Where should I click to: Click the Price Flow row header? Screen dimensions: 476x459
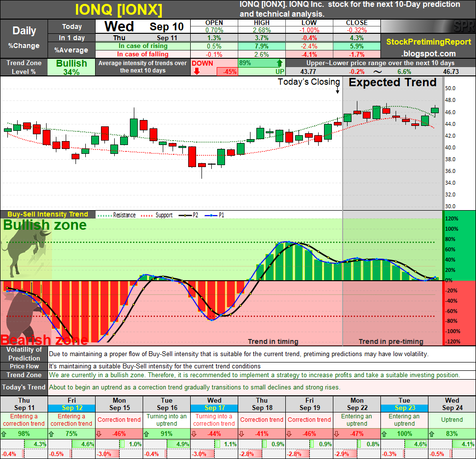click(24, 366)
